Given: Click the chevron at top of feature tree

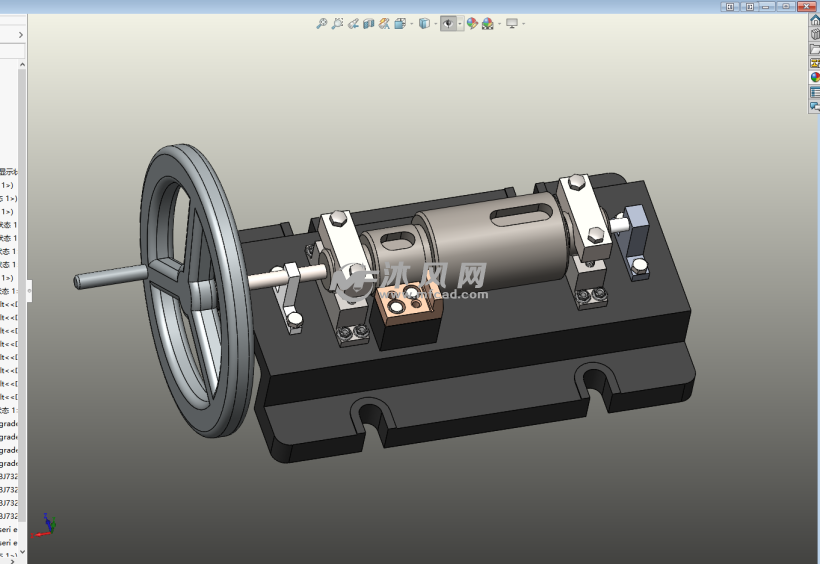Looking at the screenshot, I should (x=20, y=35).
